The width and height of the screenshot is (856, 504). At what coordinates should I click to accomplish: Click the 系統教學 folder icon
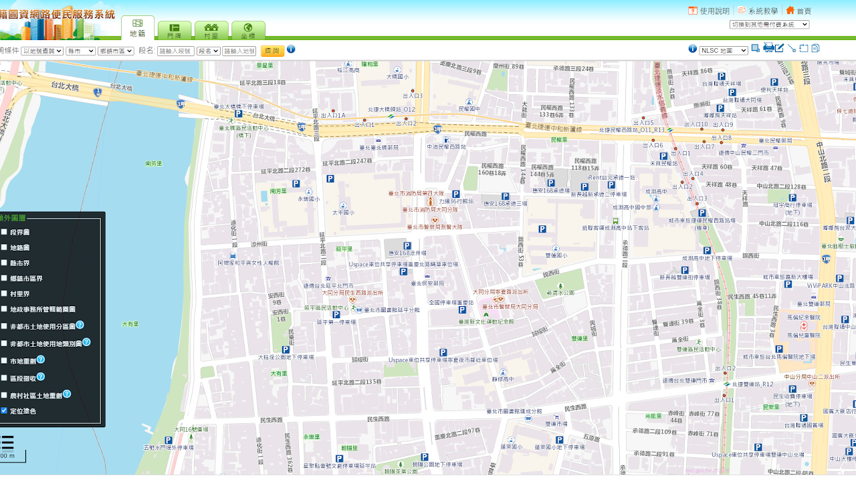pyautogui.click(x=742, y=11)
